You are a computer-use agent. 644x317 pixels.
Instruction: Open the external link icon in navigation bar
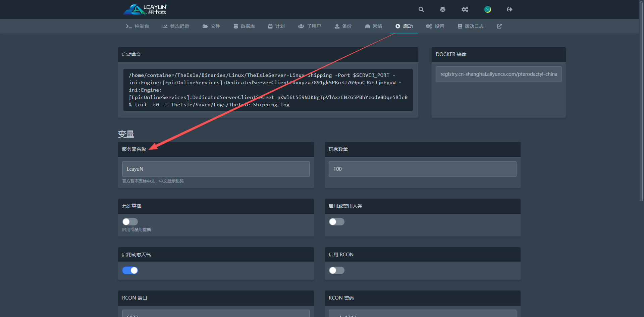[x=499, y=26]
